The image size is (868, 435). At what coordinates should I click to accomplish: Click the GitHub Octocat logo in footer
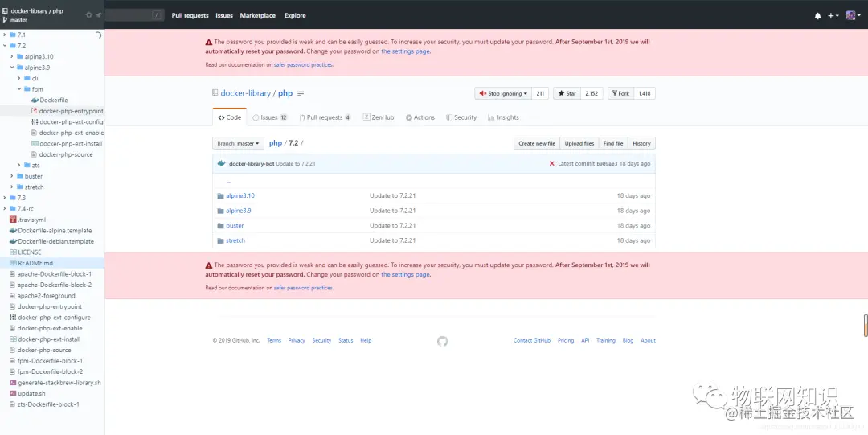tap(442, 342)
